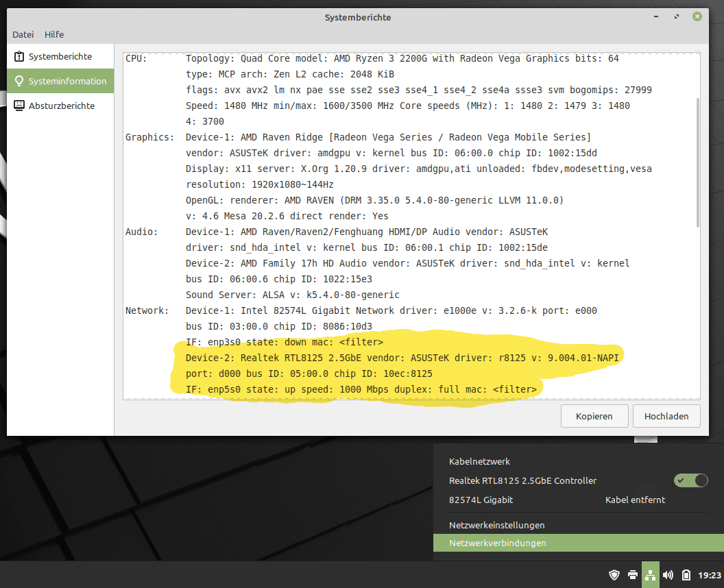
Task: Click the 'type: MCP arch: Zen' line
Action: coord(289,74)
